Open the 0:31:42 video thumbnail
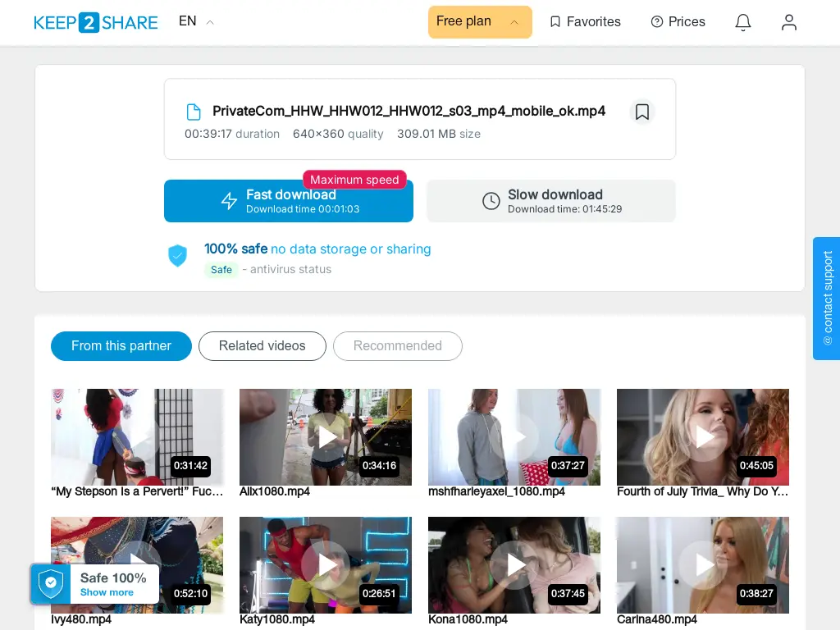This screenshot has height=630, width=840. [137, 437]
